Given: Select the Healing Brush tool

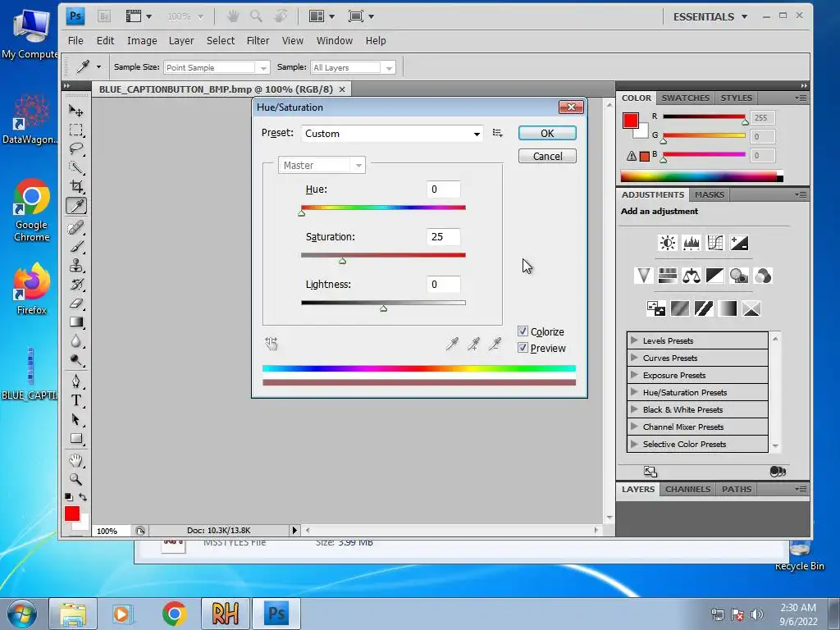Looking at the screenshot, I should pyautogui.click(x=76, y=228).
